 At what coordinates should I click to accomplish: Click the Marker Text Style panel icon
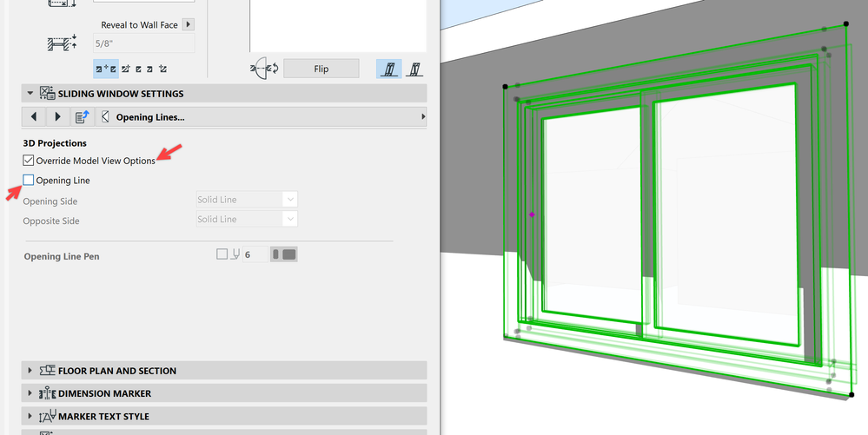point(47,416)
